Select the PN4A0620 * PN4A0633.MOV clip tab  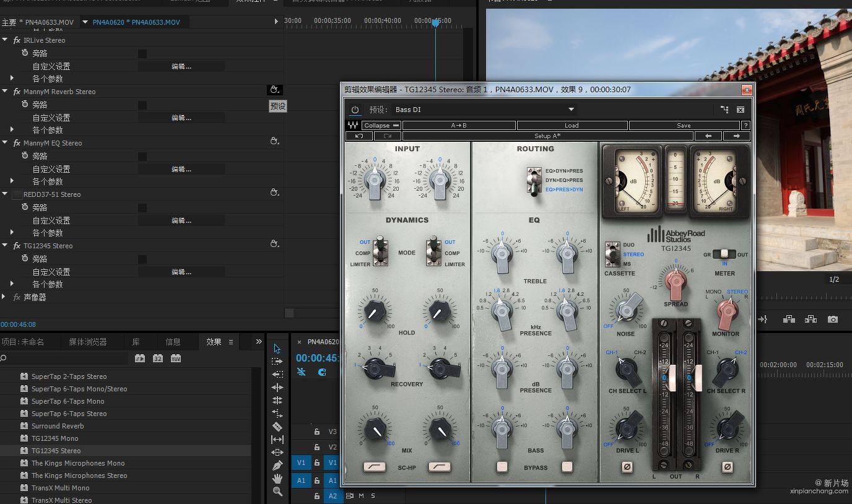point(136,22)
